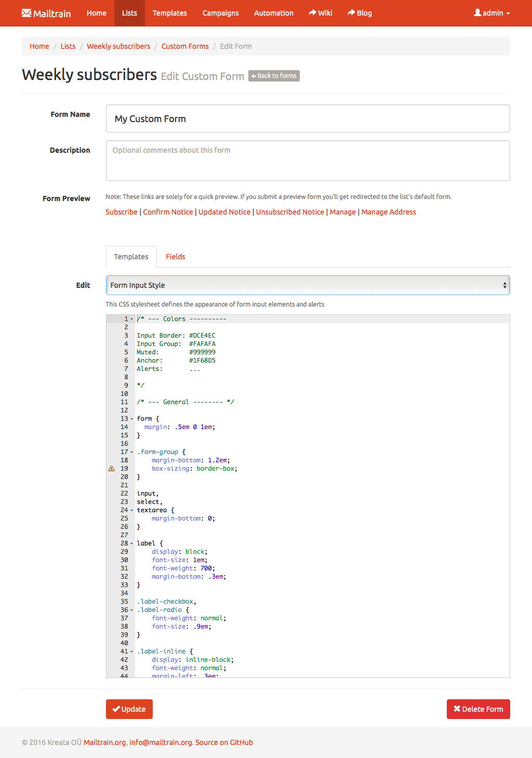This screenshot has height=758, width=532.
Task: Open the Confirm Notice preview link
Action: pyautogui.click(x=168, y=212)
